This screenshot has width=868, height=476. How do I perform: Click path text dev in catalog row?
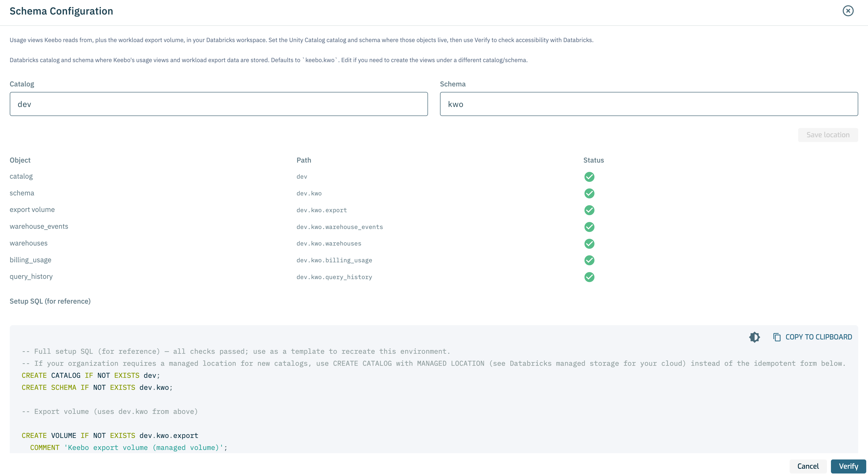(x=302, y=176)
